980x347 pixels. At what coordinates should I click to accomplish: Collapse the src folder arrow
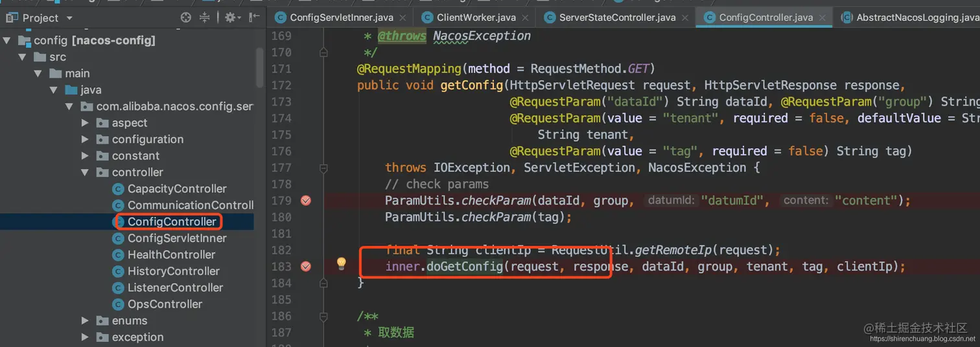click(x=23, y=57)
